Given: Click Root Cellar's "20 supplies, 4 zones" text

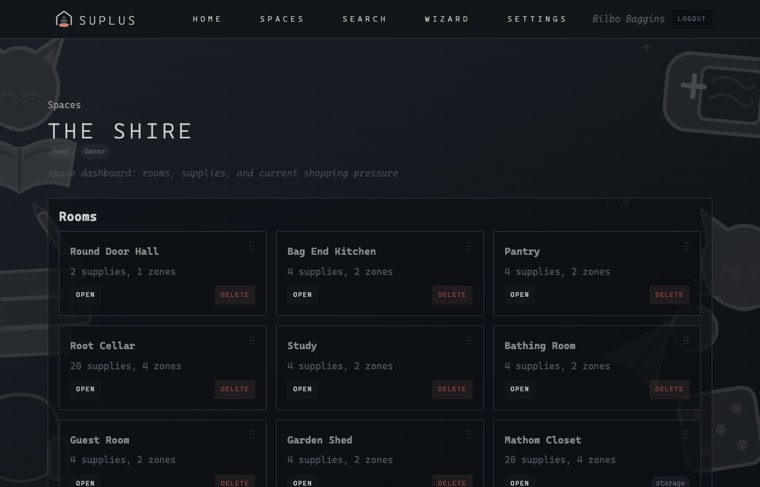Looking at the screenshot, I should pyautogui.click(x=126, y=366).
